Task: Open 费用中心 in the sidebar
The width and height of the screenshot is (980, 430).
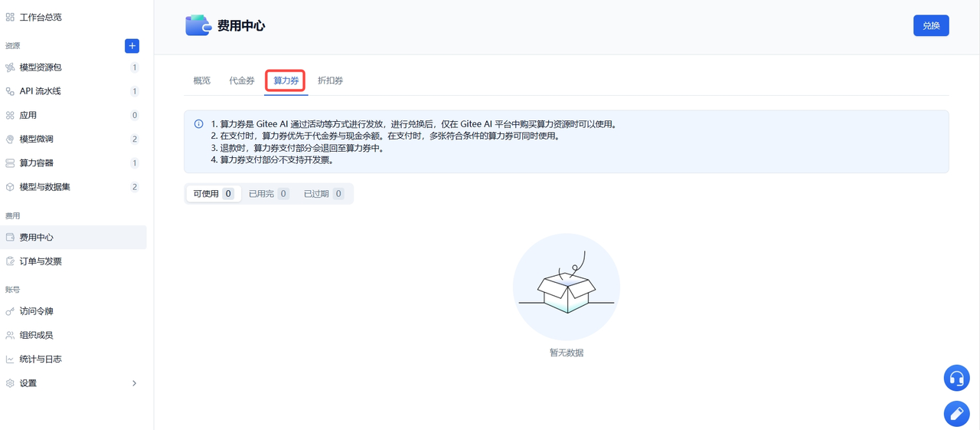Action: click(73, 238)
